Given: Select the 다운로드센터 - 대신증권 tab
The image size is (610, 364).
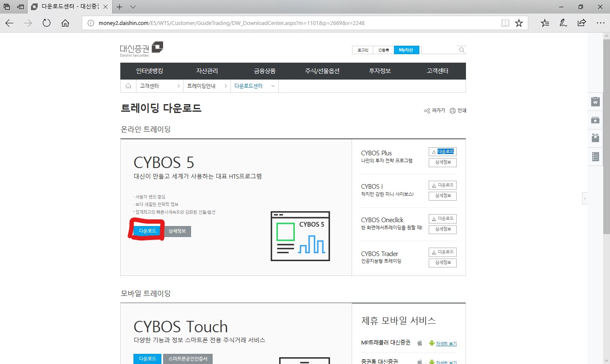Looking at the screenshot, I should coord(70,7).
